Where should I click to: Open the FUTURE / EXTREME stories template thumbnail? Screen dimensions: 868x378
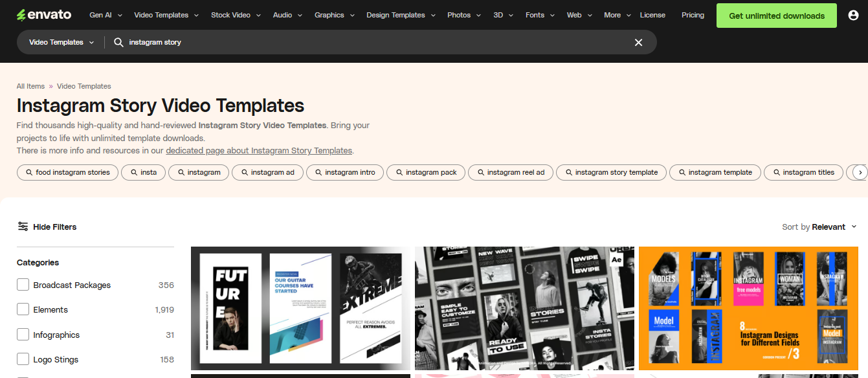tap(300, 308)
